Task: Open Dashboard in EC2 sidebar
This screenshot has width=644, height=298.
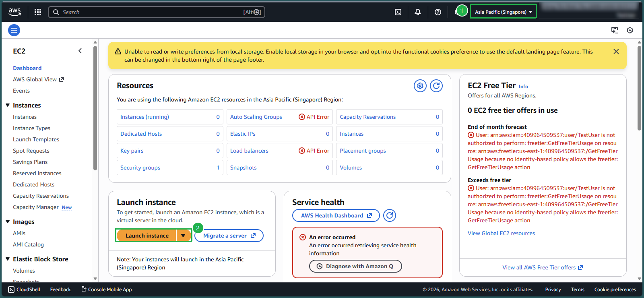Action: pyautogui.click(x=27, y=68)
